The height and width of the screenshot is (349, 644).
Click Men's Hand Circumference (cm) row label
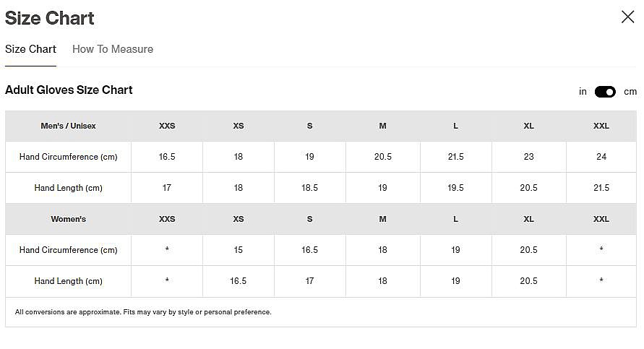point(68,157)
